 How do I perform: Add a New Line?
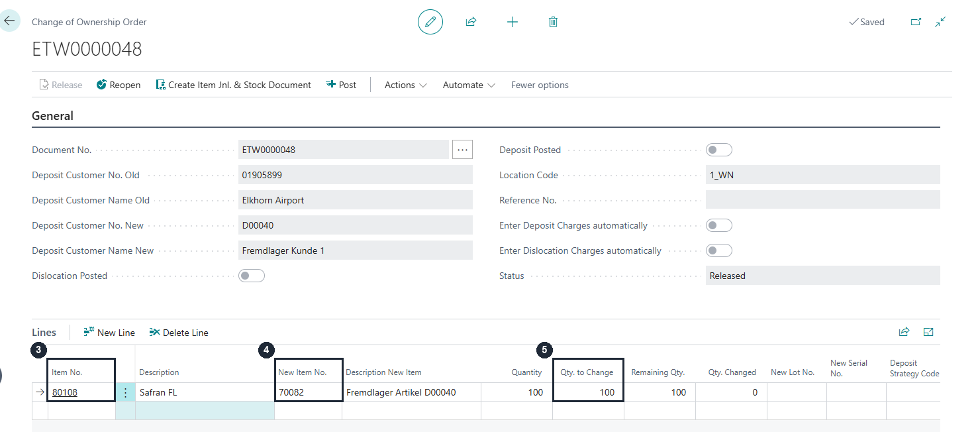109,333
